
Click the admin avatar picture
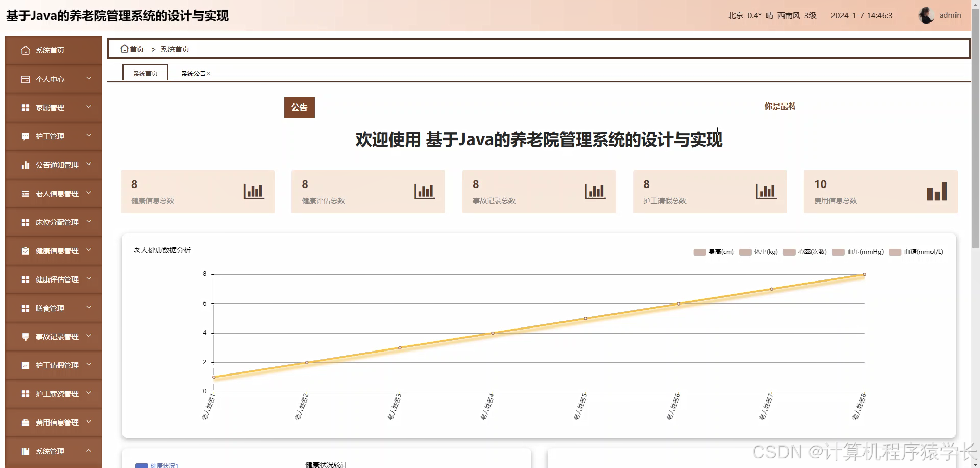point(926,15)
